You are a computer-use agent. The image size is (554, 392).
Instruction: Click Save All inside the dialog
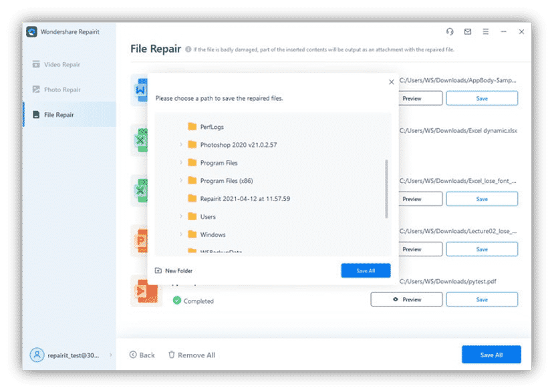[x=366, y=270]
